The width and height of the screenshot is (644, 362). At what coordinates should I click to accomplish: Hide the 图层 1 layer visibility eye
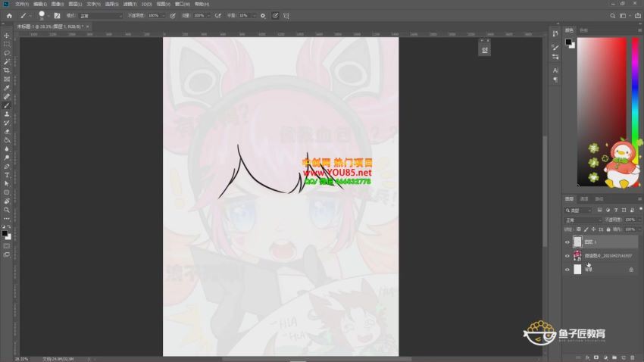567,242
